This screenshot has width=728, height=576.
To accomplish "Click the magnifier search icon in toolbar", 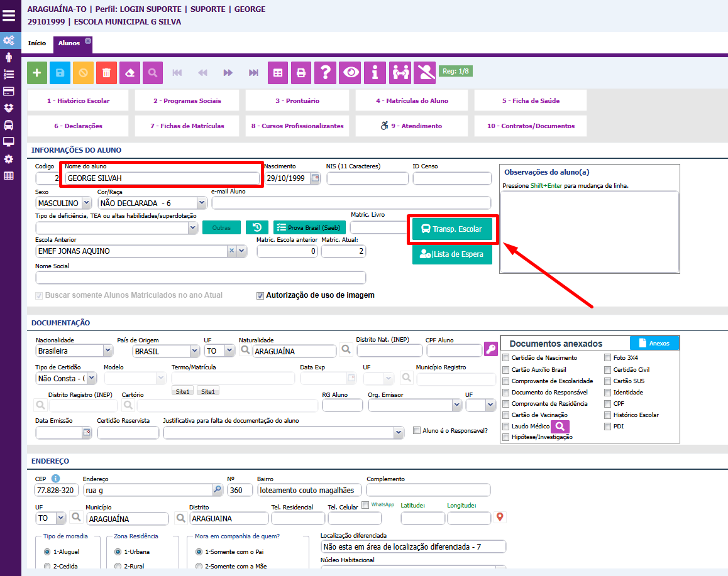I will (x=152, y=73).
